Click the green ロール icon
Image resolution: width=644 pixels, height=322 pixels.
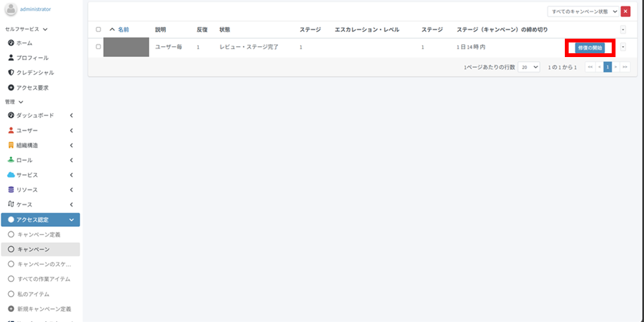click(x=11, y=160)
